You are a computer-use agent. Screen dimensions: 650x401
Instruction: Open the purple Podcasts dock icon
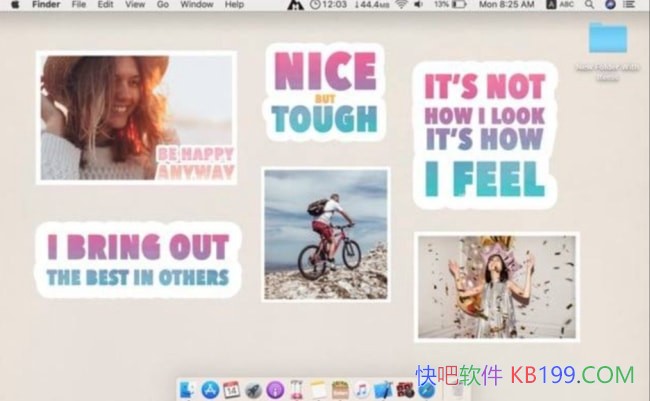(275, 388)
